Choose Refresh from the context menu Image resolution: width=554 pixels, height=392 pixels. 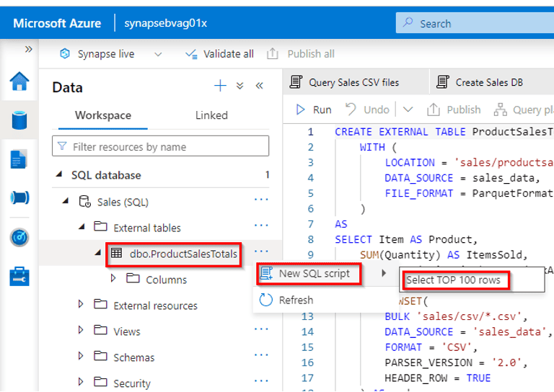pos(325,300)
